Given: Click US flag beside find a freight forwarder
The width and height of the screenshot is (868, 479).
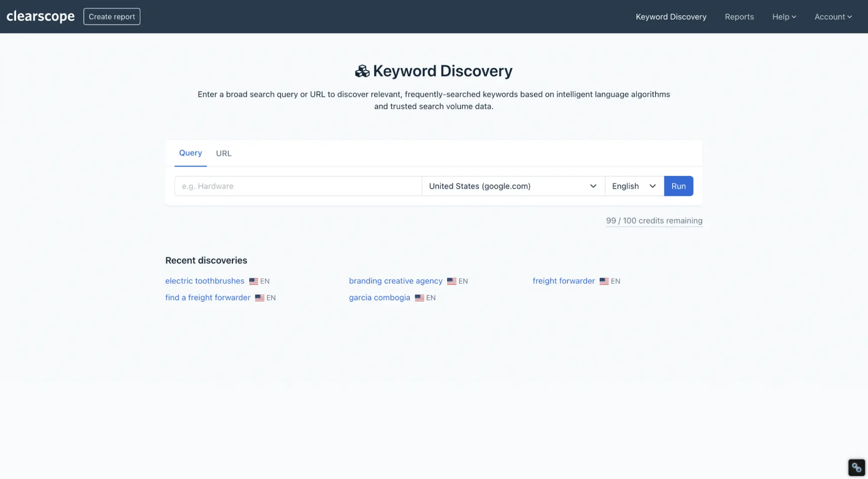Looking at the screenshot, I should pyautogui.click(x=260, y=298).
